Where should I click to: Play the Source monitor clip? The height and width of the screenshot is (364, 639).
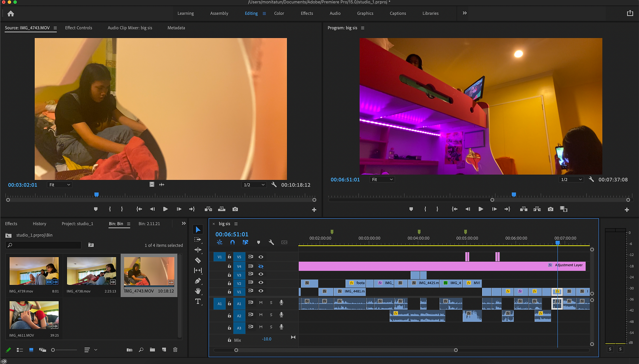point(165,209)
